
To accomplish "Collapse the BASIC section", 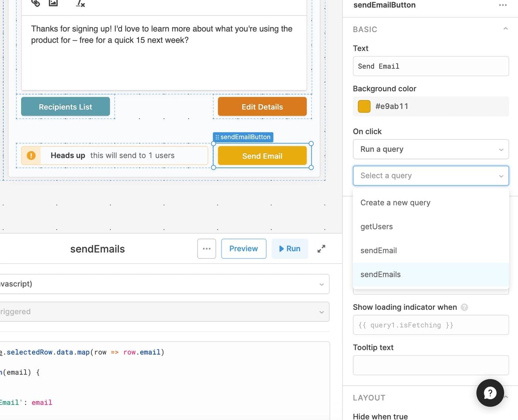I will click(x=505, y=29).
